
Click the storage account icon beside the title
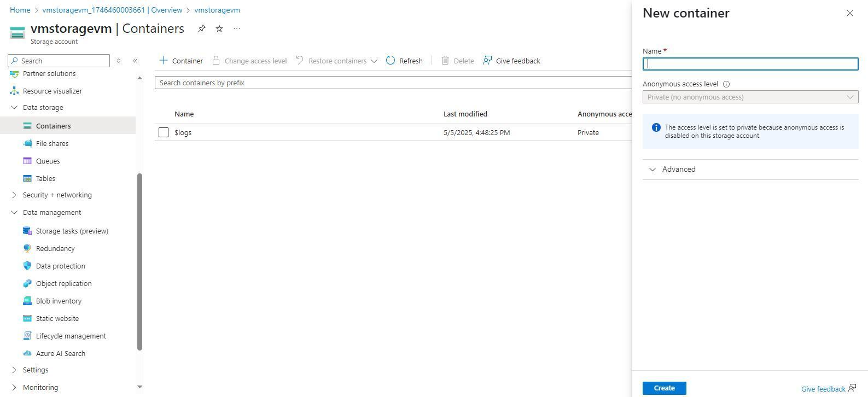[18, 33]
